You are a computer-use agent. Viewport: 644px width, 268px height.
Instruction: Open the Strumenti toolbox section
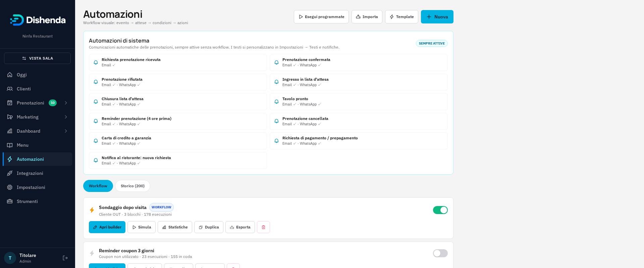pyautogui.click(x=37, y=201)
